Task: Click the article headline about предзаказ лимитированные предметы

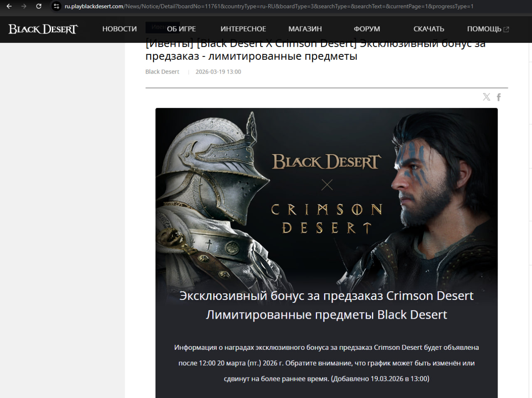Action: (315, 50)
